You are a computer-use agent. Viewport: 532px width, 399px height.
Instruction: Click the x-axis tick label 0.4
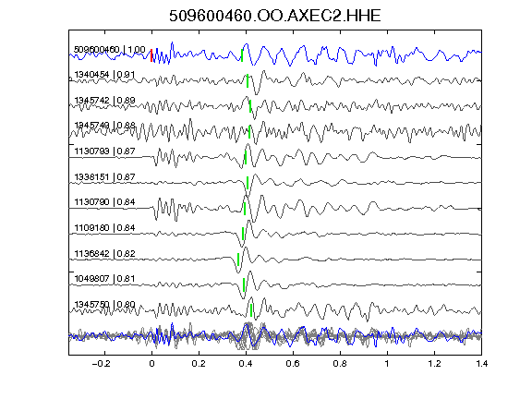[x=246, y=364]
